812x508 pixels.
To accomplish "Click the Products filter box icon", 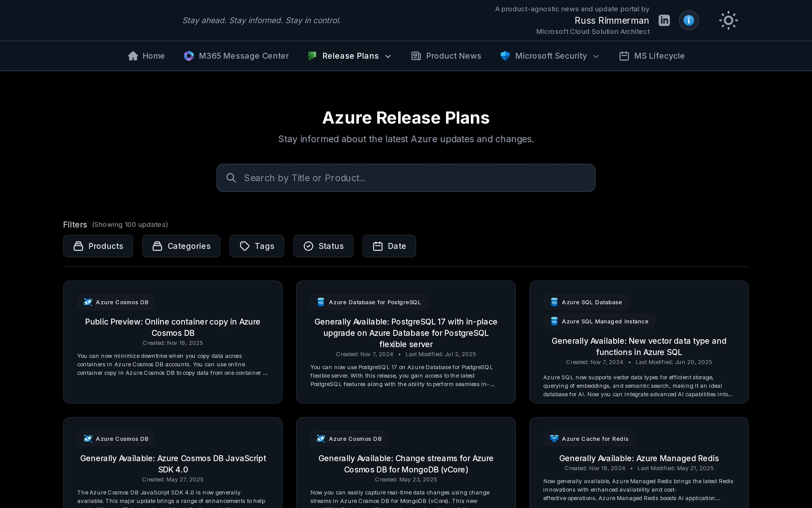I will pos(78,246).
